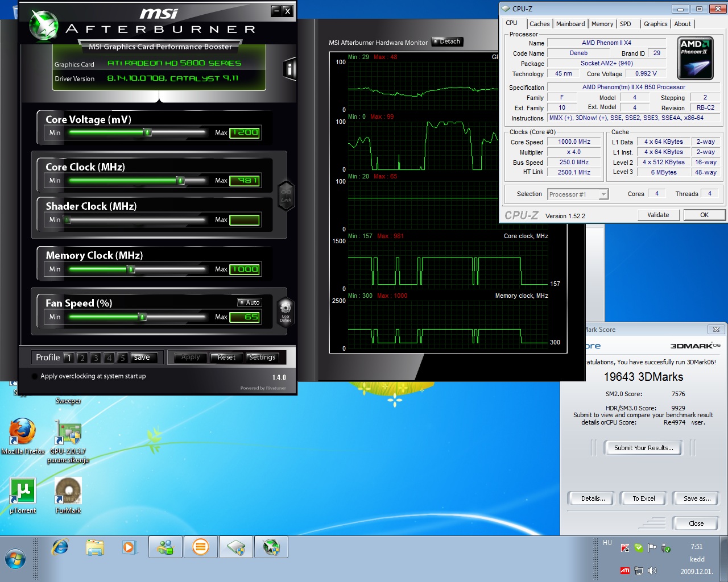Switch to the CPU tab in CPU-Z

tap(512, 23)
